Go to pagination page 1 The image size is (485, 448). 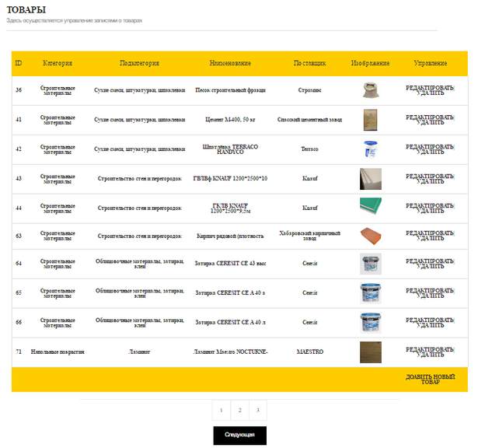(x=222, y=410)
